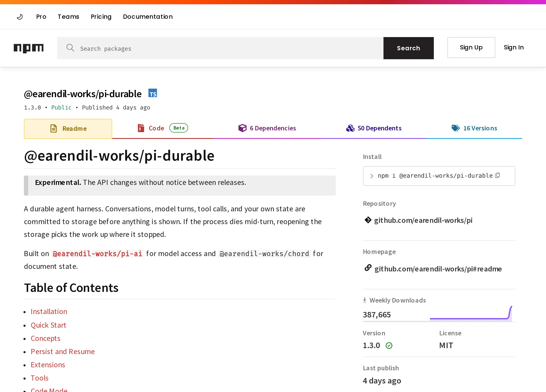Click the Dependencies cube icon
This screenshot has width=546, height=392.
coord(242,128)
